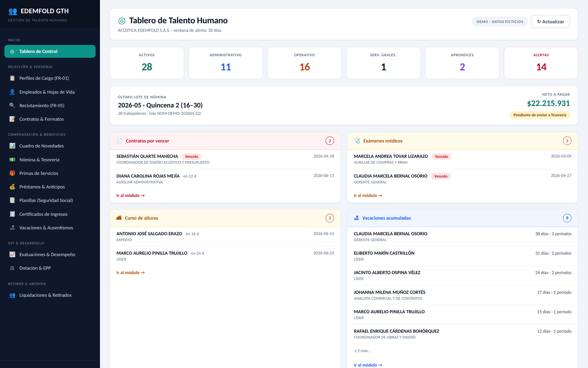Click the Actualizar refresh button
This screenshot has width=588, height=368.
click(x=550, y=22)
